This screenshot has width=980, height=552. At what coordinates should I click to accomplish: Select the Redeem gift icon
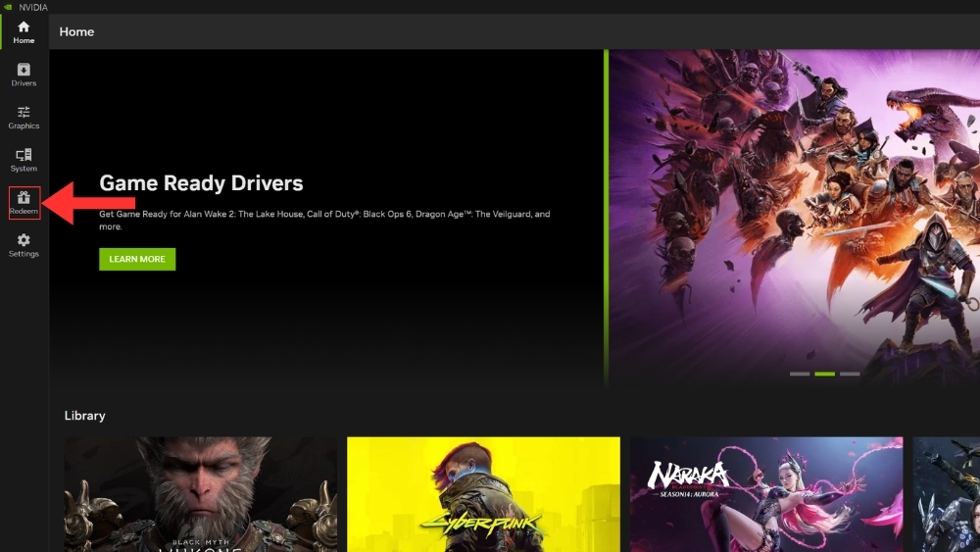coord(24,203)
